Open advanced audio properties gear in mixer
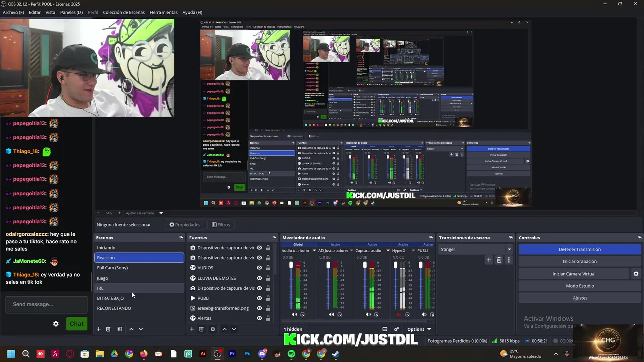This screenshot has width=644, height=362. click(x=396, y=329)
